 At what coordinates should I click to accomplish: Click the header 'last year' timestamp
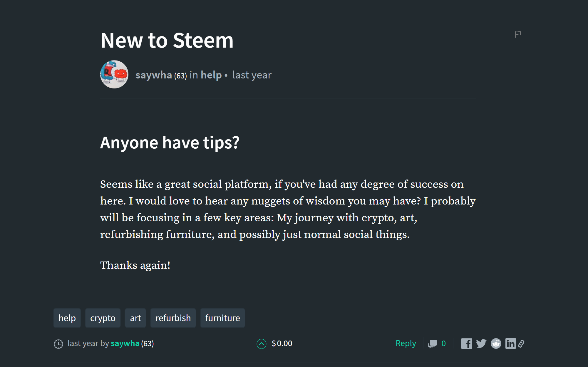point(252,75)
